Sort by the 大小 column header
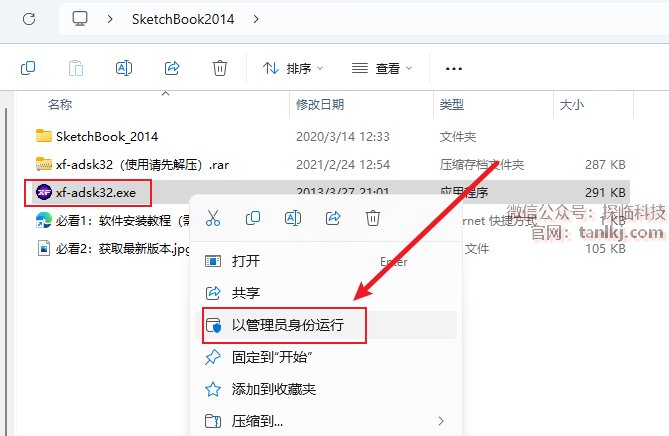This screenshot has height=436, width=669. [x=571, y=105]
